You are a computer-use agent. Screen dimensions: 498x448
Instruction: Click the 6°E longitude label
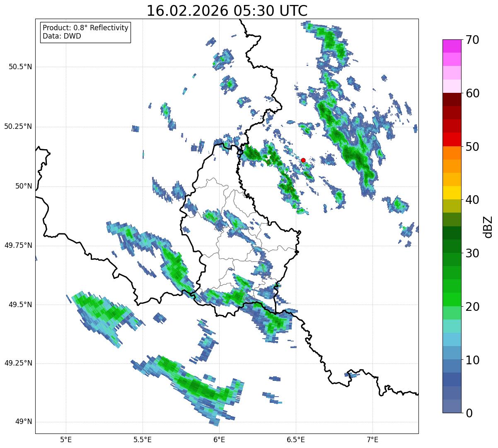point(219,440)
